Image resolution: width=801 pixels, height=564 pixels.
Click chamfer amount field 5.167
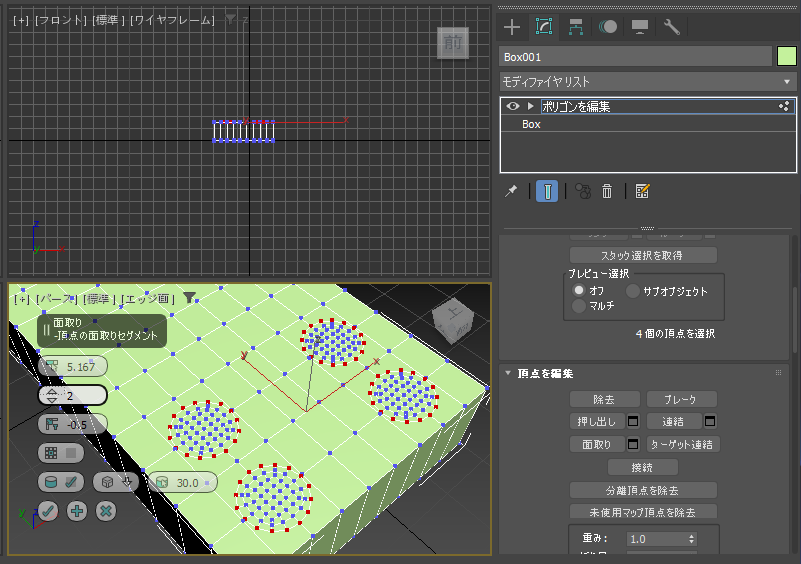pyautogui.click(x=73, y=366)
